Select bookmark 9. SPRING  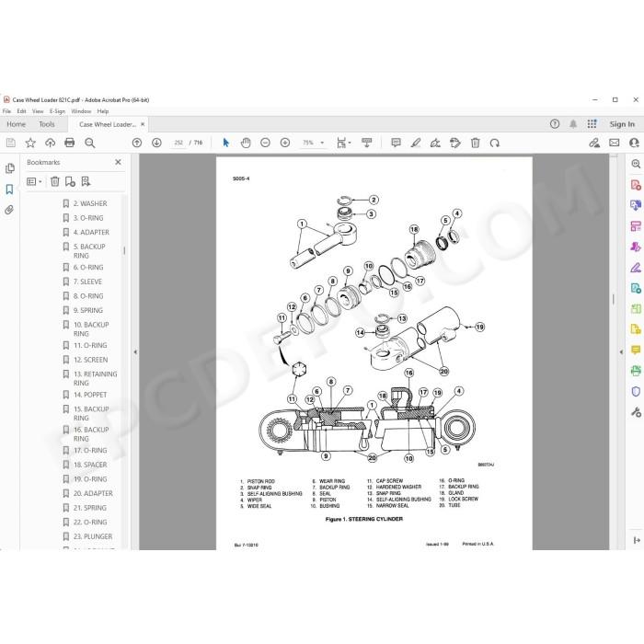(x=88, y=310)
